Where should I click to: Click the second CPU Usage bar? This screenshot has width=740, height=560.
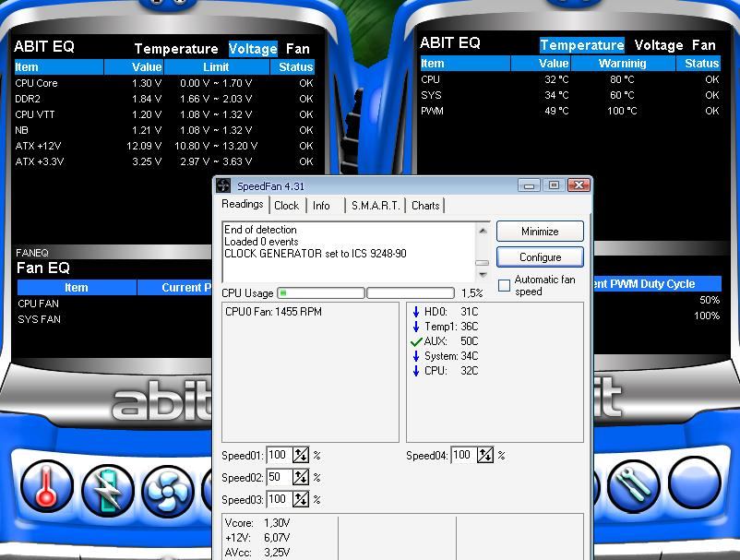[411, 293]
